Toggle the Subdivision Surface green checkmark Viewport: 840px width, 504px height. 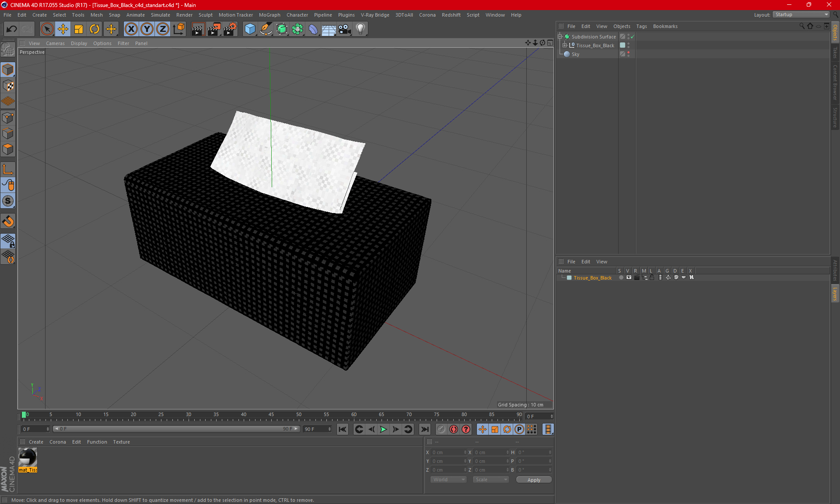coord(632,37)
